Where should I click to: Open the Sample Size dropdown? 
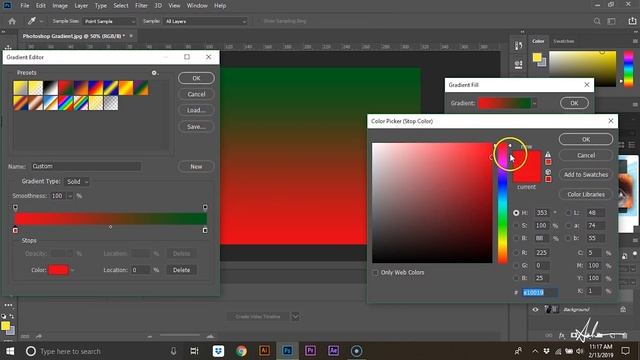pyautogui.click(x=109, y=21)
